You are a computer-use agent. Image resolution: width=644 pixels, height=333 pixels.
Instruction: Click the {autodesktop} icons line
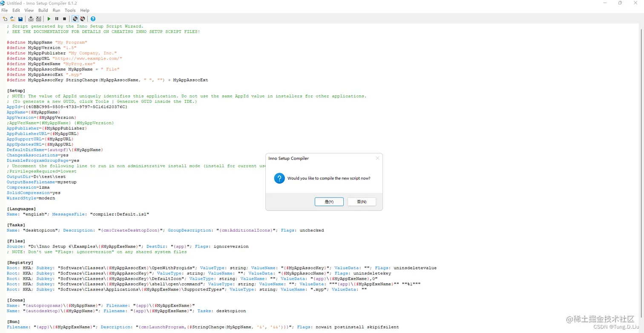coord(126,311)
